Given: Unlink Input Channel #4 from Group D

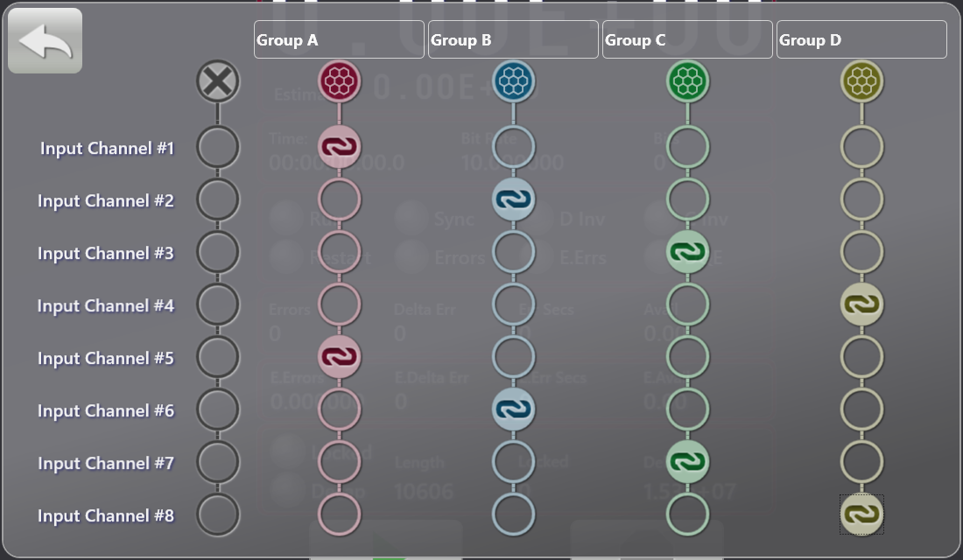Looking at the screenshot, I should (861, 304).
